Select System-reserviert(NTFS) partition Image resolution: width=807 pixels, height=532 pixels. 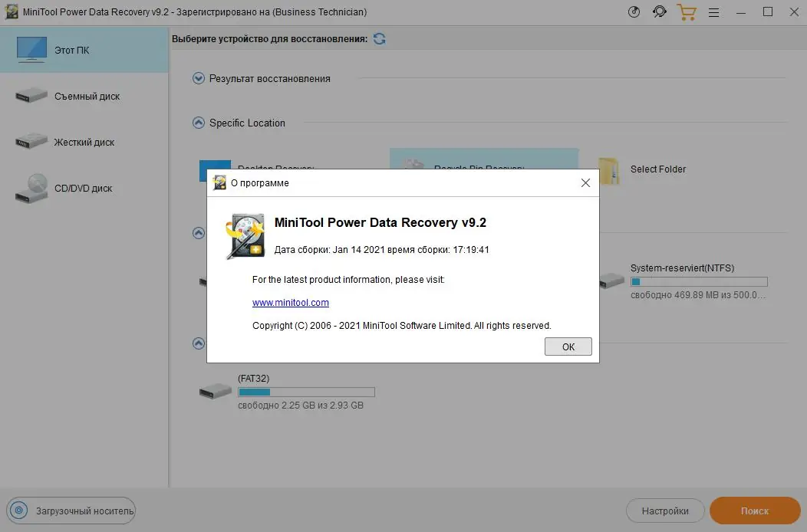[x=682, y=268]
